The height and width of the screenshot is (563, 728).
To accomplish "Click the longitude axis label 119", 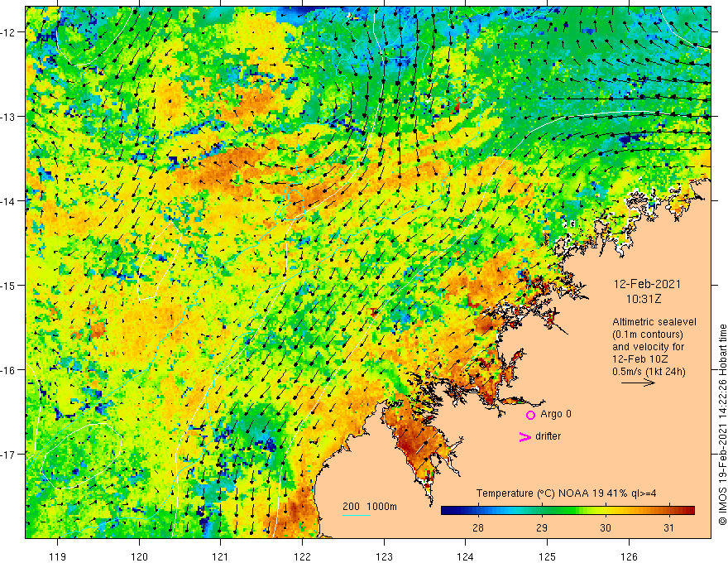I will [x=58, y=556].
